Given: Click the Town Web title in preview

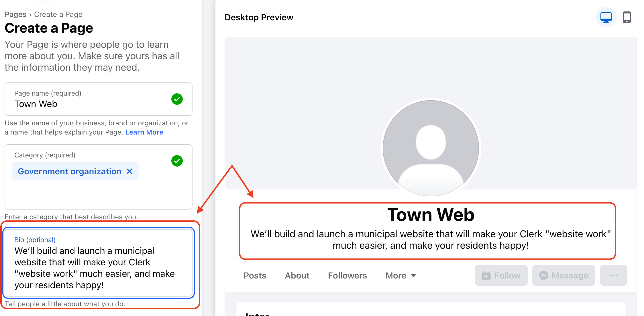Looking at the screenshot, I should tap(431, 215).
